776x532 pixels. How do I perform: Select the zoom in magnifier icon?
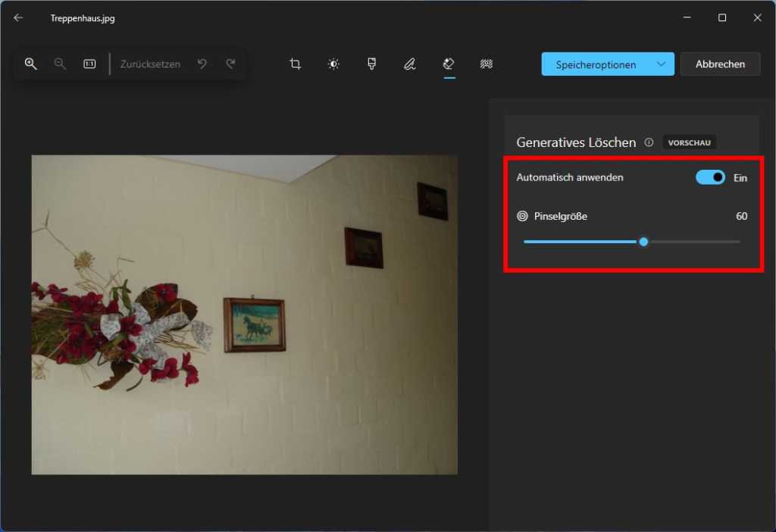pos(31,64)
